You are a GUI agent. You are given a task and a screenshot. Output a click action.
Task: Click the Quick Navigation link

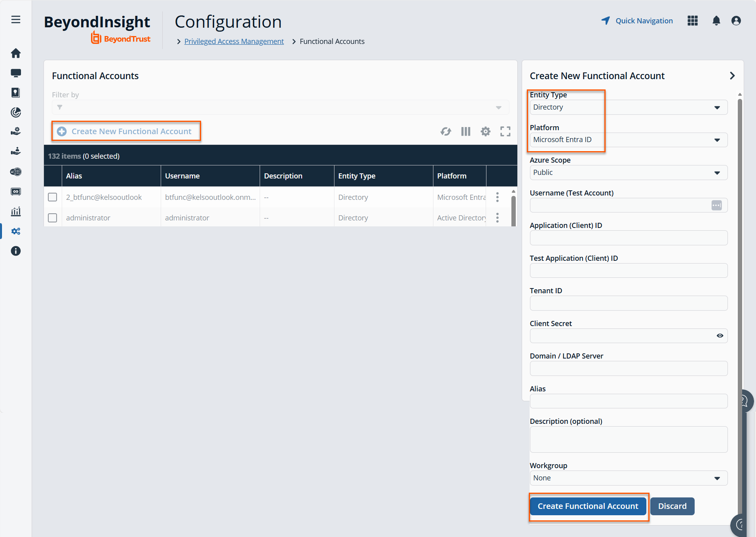pos(637,21)
